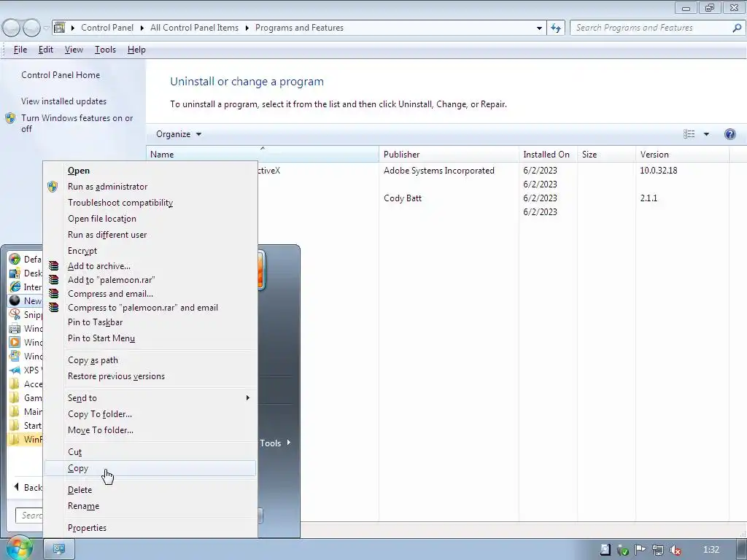Viewport: 747px width, 560px height.
Task: Choose Copy To folder...
Action: pyautogui.click(x=150, y=414)
